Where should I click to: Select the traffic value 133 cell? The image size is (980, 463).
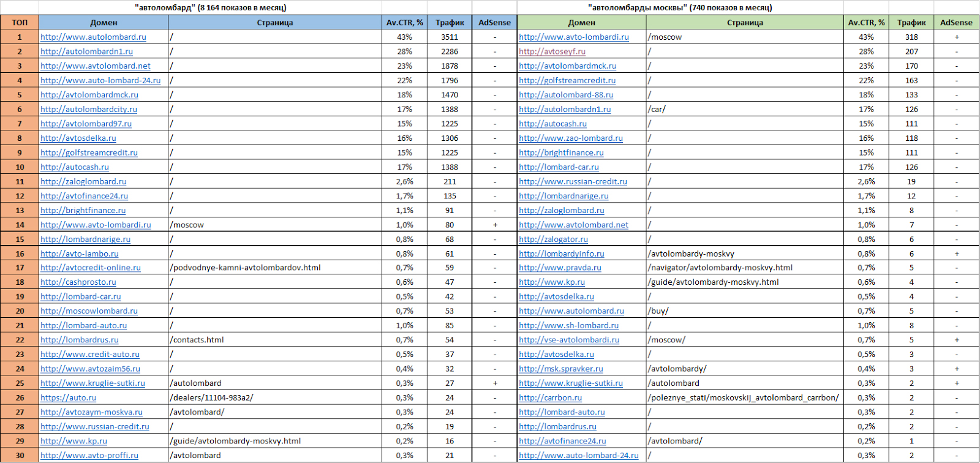[911, 95]
